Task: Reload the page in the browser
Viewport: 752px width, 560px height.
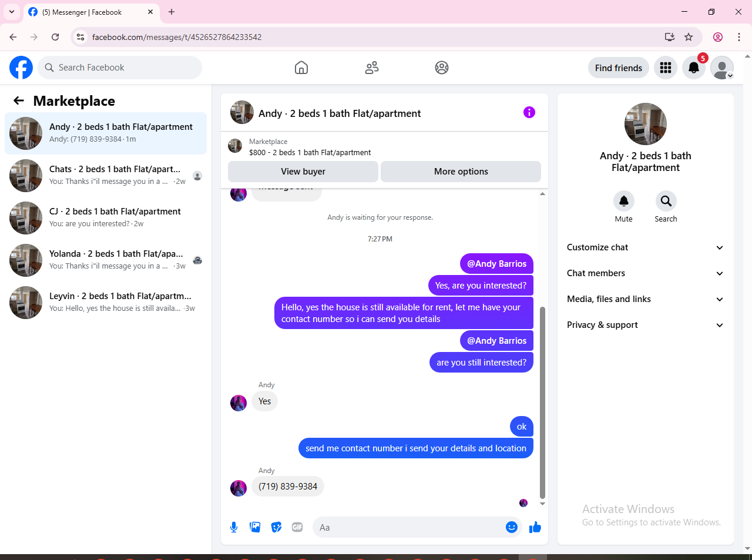Action: click(55, 37)
